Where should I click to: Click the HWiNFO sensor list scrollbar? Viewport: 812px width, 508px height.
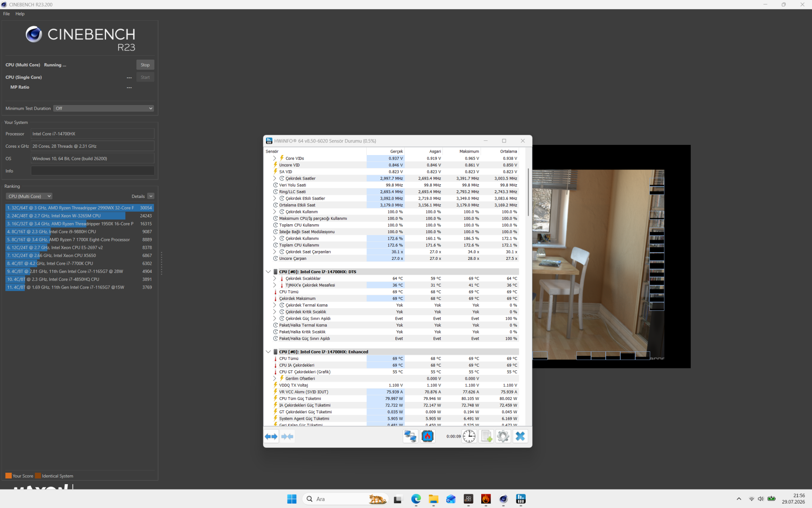pyautogui.click(x=528, y=193)
